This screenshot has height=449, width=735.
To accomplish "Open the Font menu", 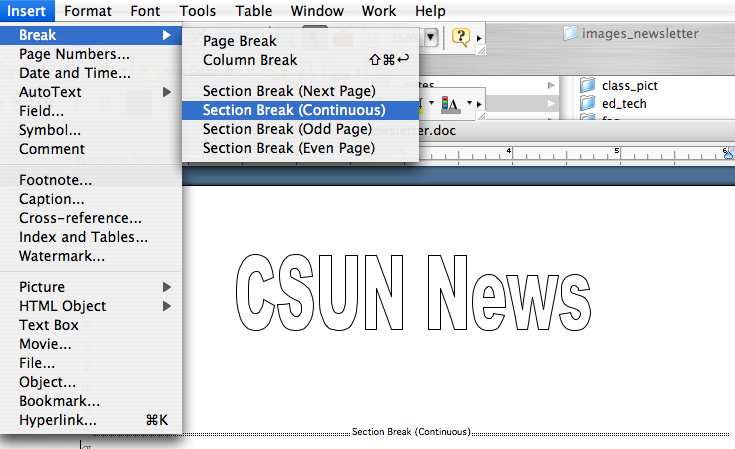I will tap(145, 11).
